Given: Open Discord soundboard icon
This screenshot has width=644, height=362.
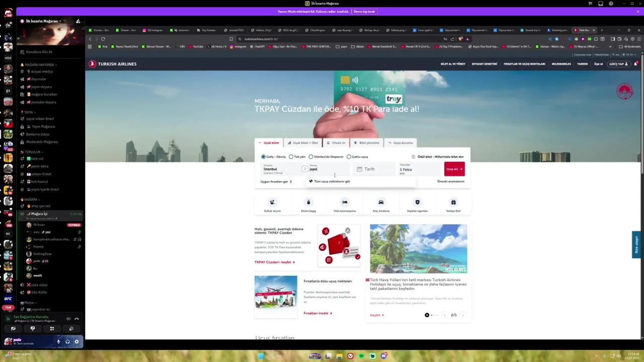Looking at the screenshot, I should (x=71, y=329).
